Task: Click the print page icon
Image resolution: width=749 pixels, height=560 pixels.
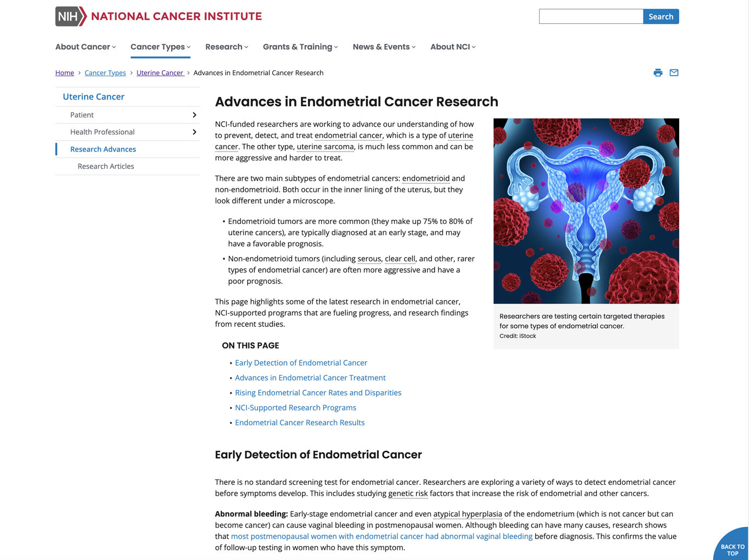Action: [658, 73]
